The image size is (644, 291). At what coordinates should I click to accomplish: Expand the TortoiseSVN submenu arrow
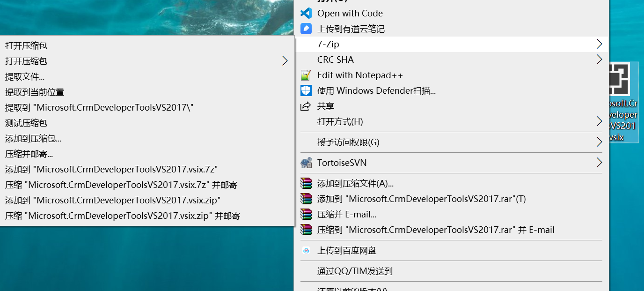click(599, 163)
